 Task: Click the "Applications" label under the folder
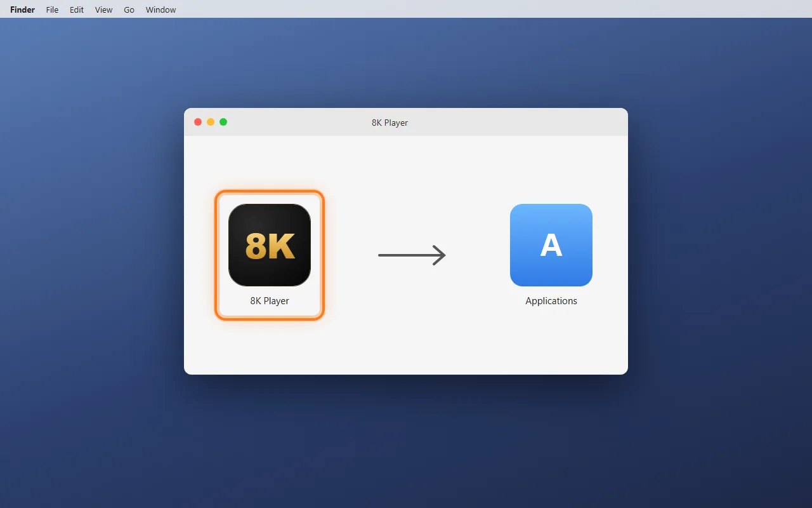click(x=551, y=301)
